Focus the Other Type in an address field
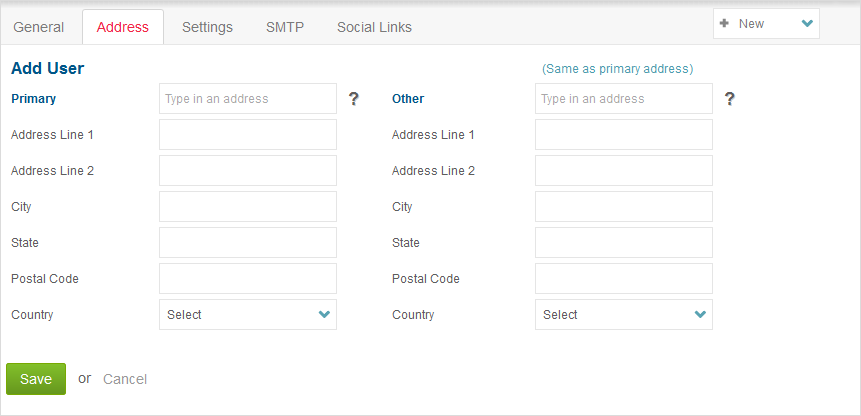861x416 pixels. [624, 99]
